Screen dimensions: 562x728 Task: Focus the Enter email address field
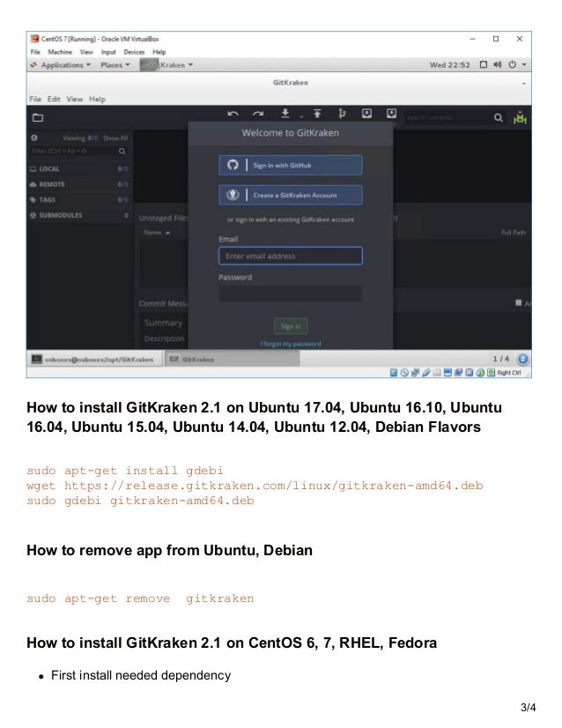291,256
